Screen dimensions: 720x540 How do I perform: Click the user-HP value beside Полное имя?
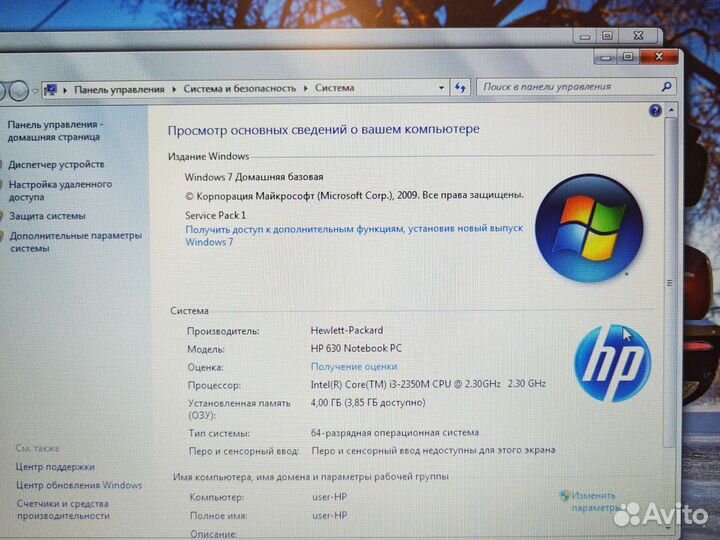click(x=330, y=515)
